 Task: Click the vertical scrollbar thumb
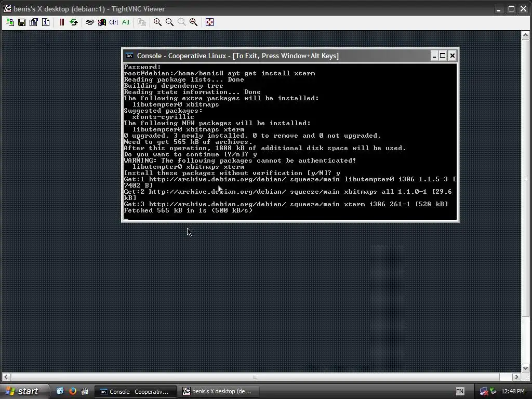click(526, 178)
